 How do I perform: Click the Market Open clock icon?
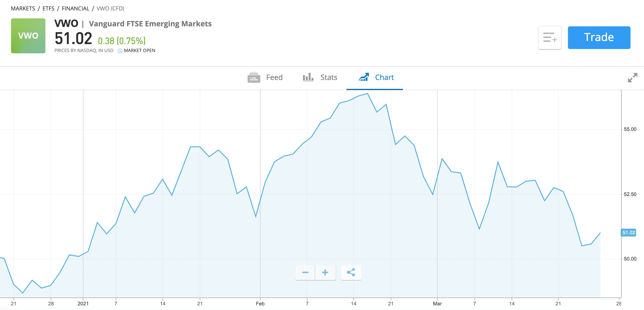tap(120, 51)
